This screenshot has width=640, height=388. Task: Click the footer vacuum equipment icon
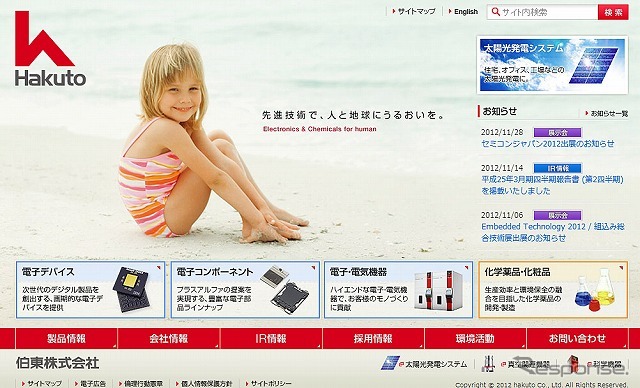[488, 364]
